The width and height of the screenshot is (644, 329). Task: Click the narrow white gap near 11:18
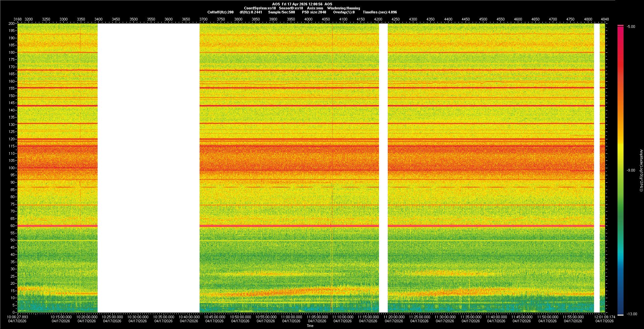coord(383,168)
